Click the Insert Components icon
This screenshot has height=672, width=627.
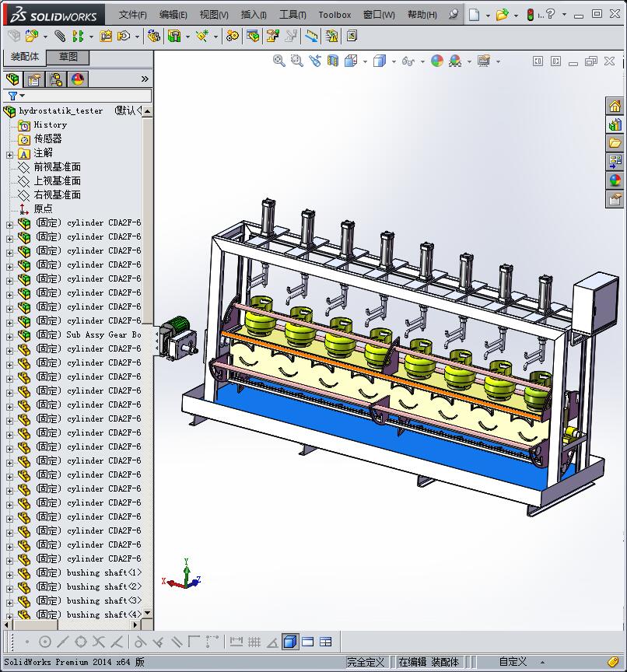32,36
